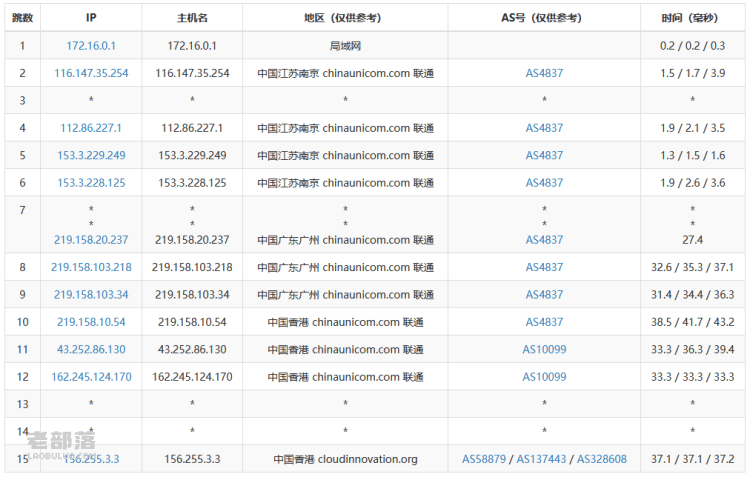The image size is (750, 477).
Task: Open AS4837 link in hop 9 row
Action: (x=544, y=295)
